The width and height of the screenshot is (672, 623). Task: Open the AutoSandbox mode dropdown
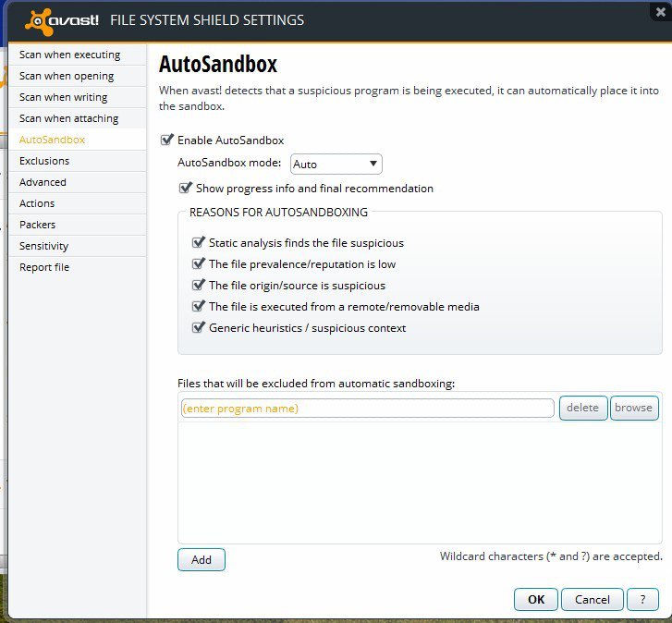[x=336, y=165]
